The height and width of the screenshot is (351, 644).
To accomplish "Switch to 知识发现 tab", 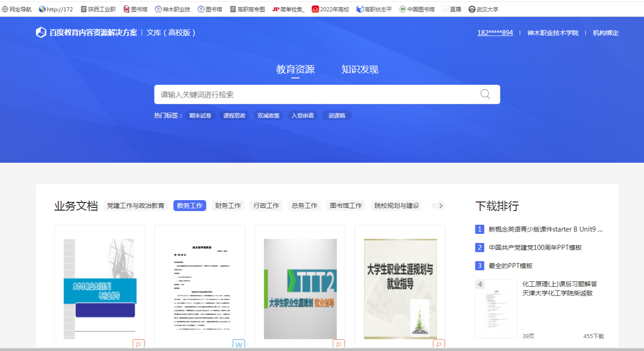I will [x=360, y=69].
